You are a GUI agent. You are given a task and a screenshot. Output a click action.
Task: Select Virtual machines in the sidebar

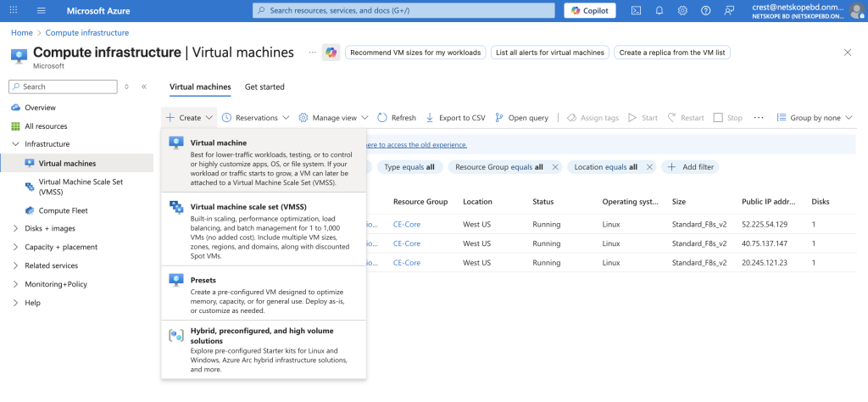tap(77, 164)
